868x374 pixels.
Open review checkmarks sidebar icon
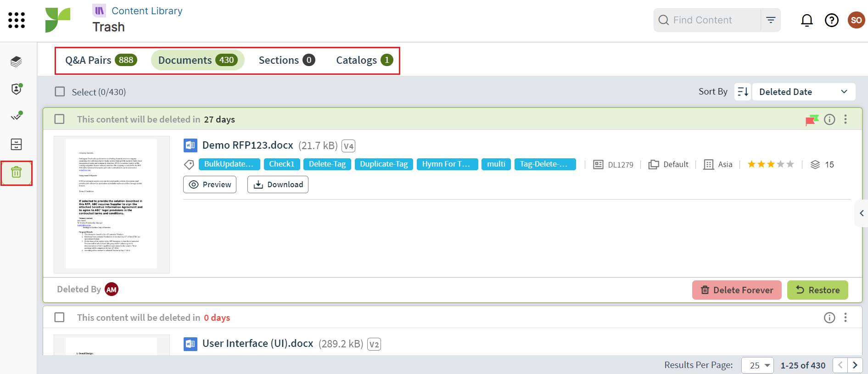click(x=17, y=116)
